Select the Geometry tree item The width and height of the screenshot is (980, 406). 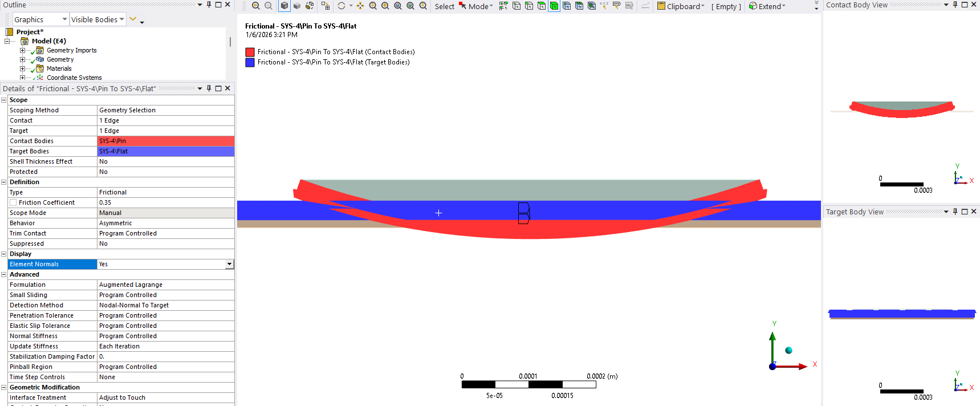tap(60, 59)
